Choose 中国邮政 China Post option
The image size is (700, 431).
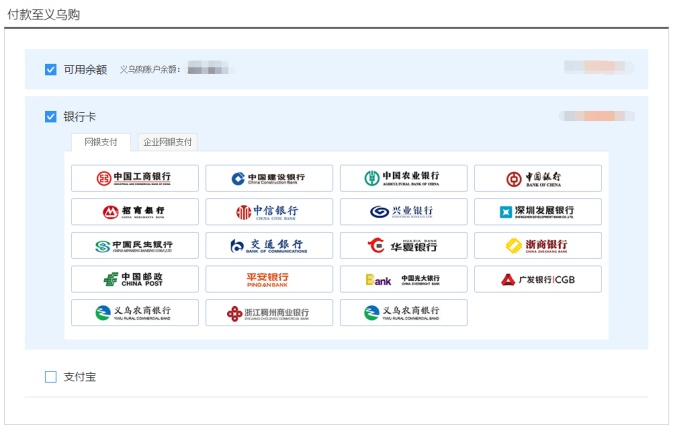pyautogui.click(x=135, y=279)
